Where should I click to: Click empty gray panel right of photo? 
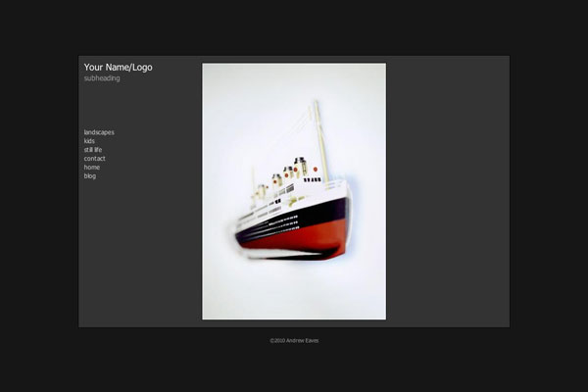point(448,191)
